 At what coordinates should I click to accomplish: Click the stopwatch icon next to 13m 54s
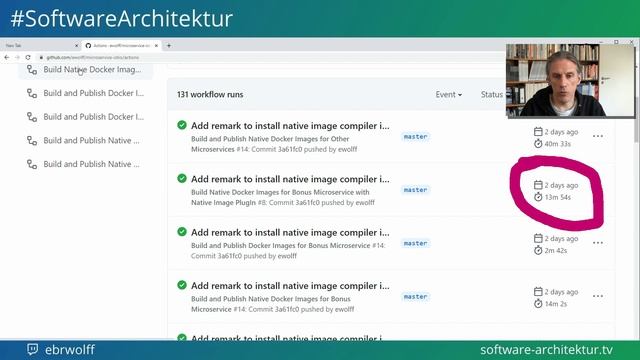[538, 197]
